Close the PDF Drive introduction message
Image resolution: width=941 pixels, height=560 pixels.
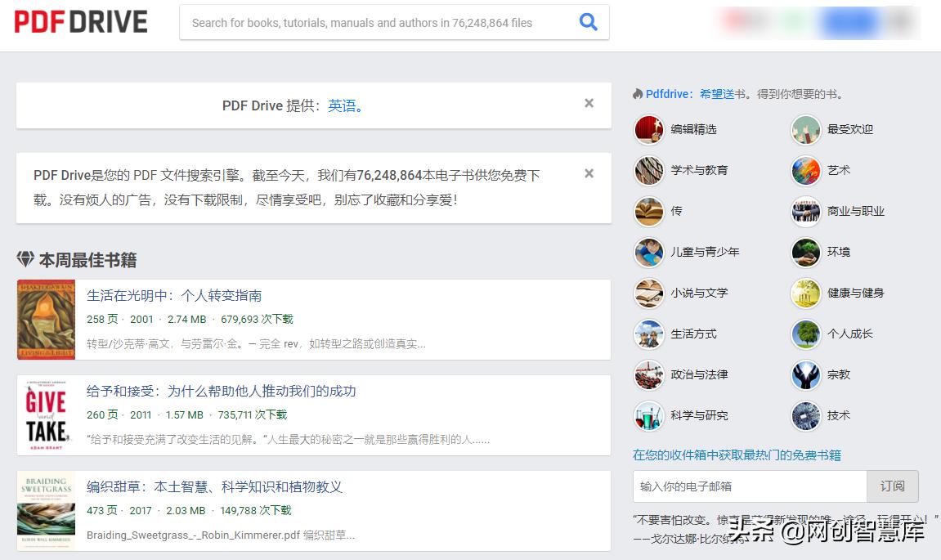589,173
